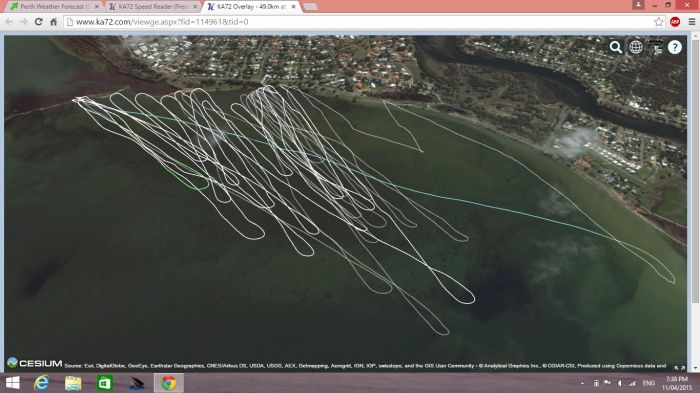Show the Cesium navigation help

coord(675,47)
